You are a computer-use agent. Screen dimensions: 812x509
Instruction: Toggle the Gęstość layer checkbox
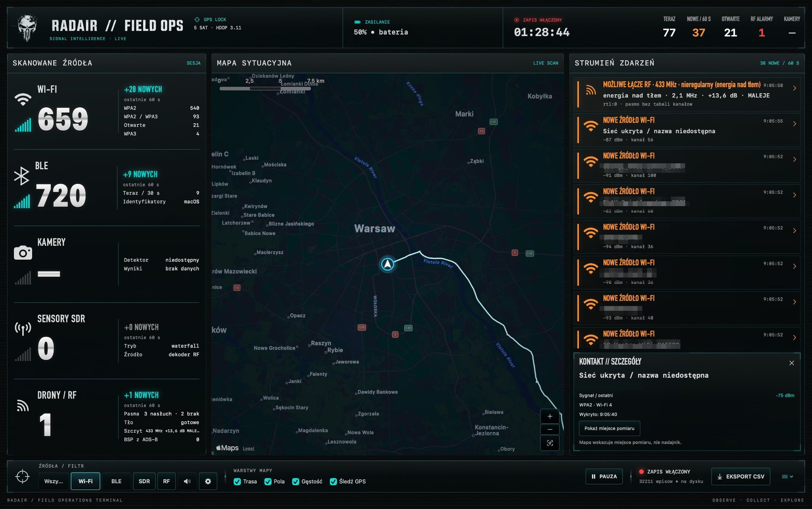(x=295, y=482)
